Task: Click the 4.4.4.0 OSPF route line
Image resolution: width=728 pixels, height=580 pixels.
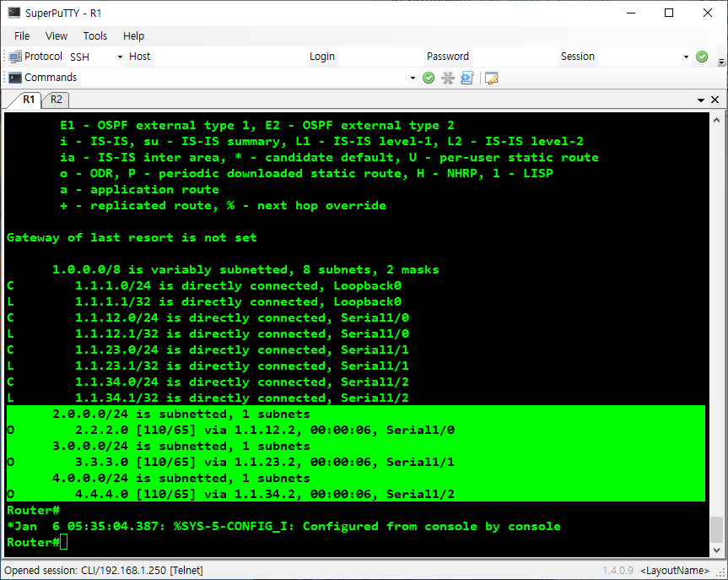Action: point(231,494)
